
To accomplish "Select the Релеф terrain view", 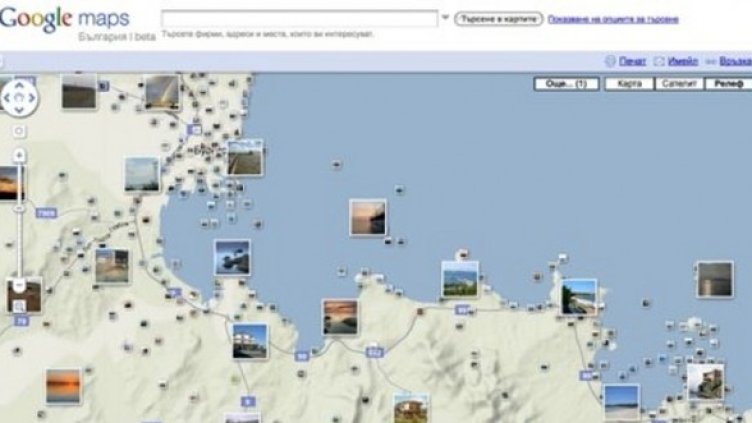I will coord(729,85).
